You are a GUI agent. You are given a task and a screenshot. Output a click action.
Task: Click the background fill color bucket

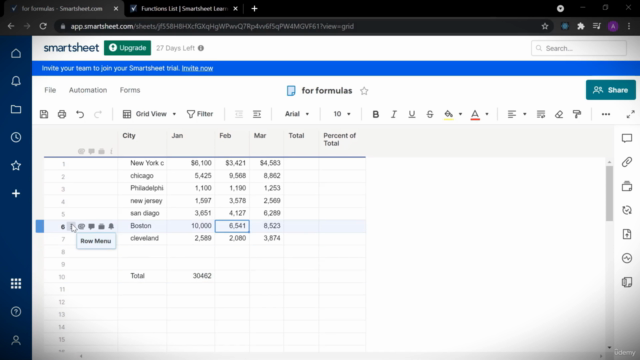click(449, 114)
